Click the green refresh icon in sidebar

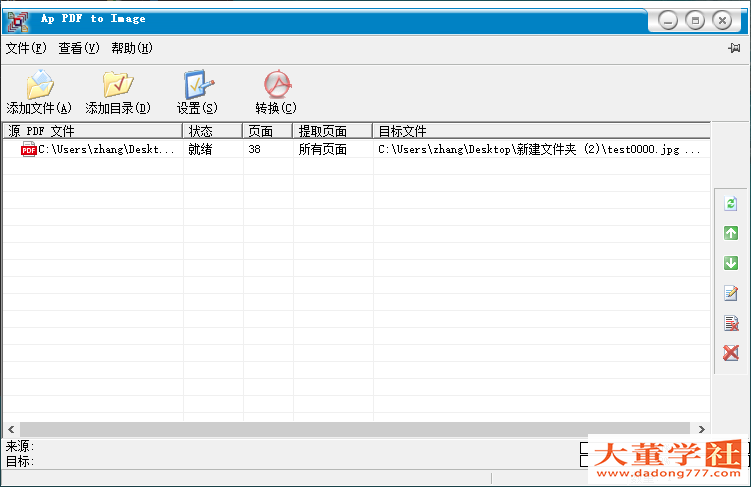pyautogui.click(x=730, y=204)
